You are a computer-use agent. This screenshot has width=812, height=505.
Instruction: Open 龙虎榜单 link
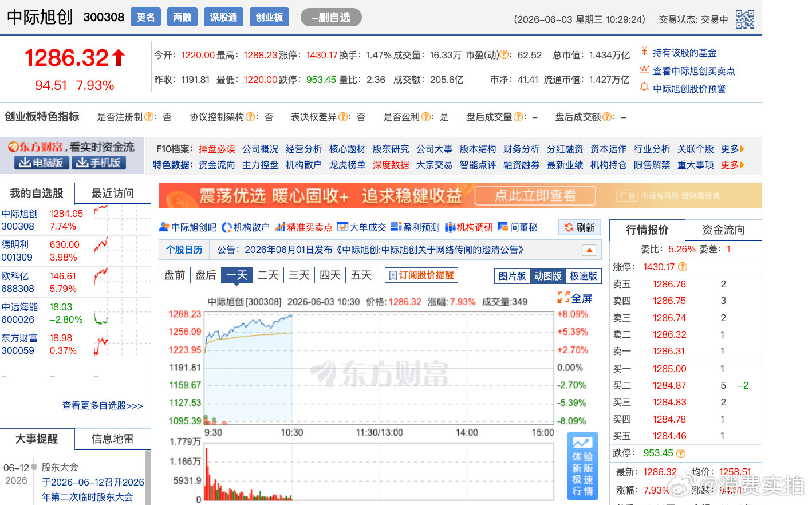[347, 165]
